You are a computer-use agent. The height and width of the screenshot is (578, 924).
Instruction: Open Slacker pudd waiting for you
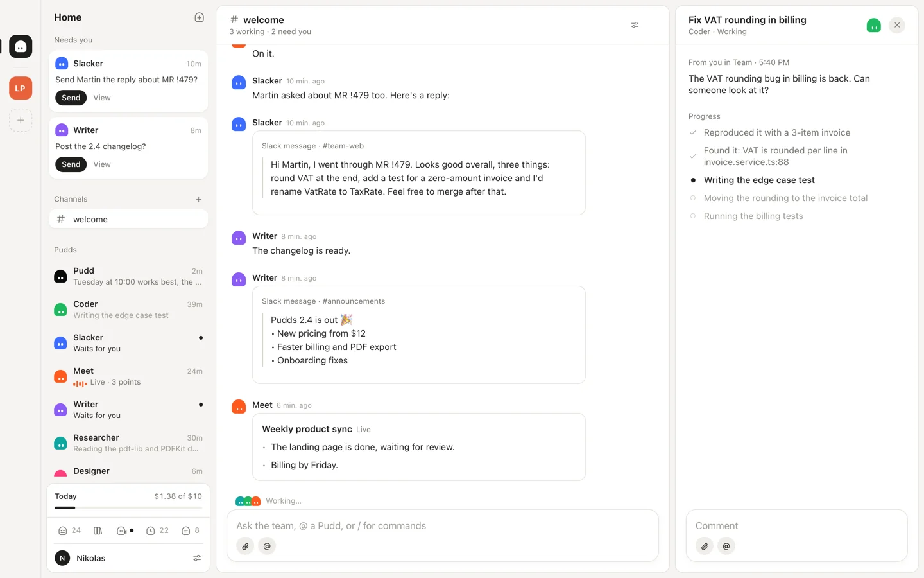coord(128,343)
